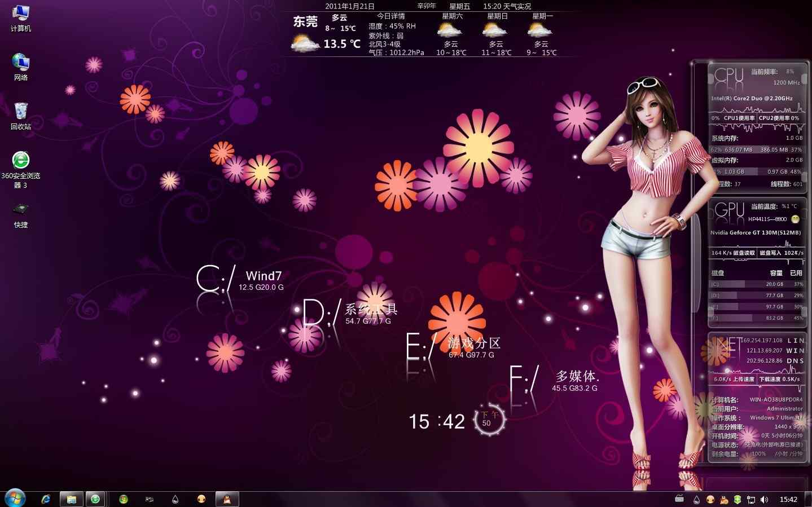This screenshot has height=507, width=812.
Task: Click the 天气实况 label in the weather header
Action: 517,6
